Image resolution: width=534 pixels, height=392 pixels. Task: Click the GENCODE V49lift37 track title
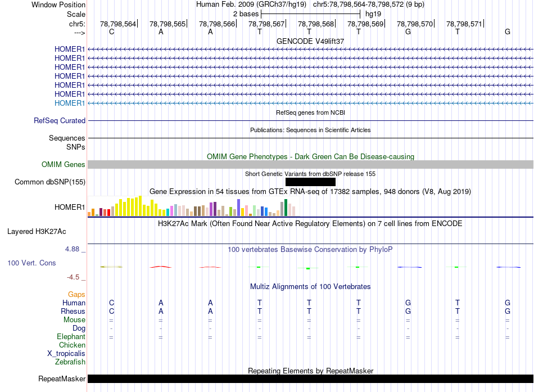(x=310, y=42)
